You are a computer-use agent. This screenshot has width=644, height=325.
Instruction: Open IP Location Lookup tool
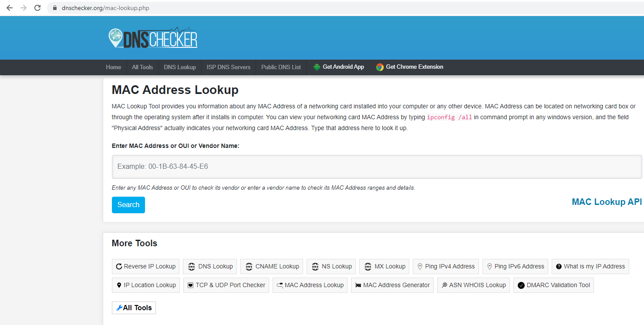tap(145, 285)
